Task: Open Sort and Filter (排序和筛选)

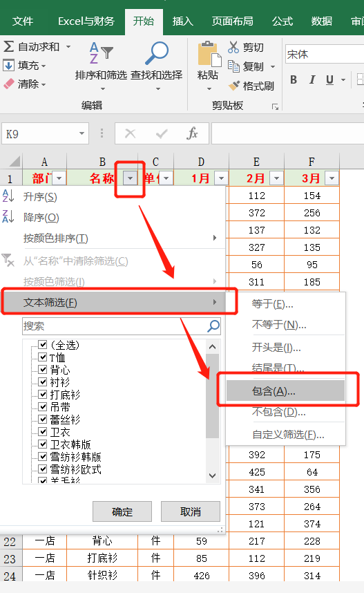Action: coord(101,66)
